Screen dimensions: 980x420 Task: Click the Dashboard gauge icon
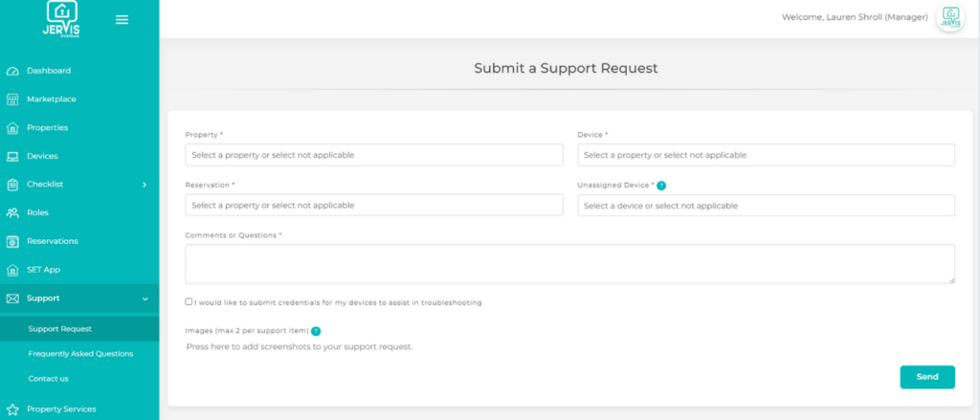12,71
